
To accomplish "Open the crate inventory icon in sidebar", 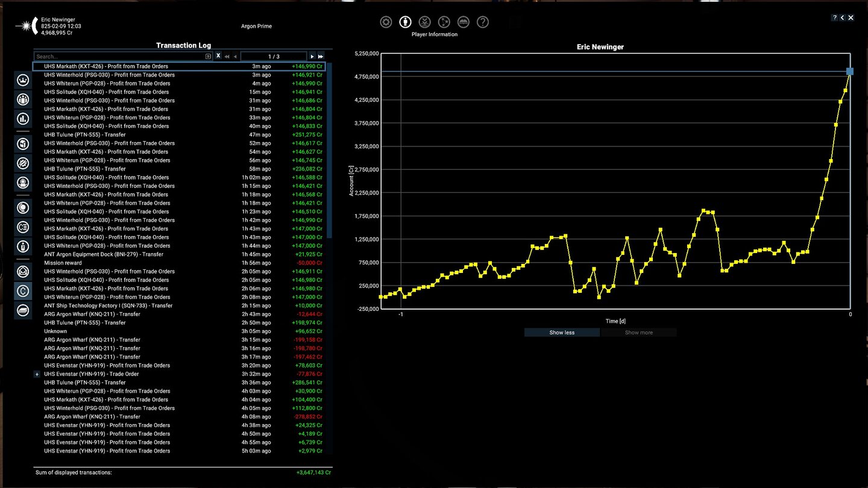I will pos(23,143).
